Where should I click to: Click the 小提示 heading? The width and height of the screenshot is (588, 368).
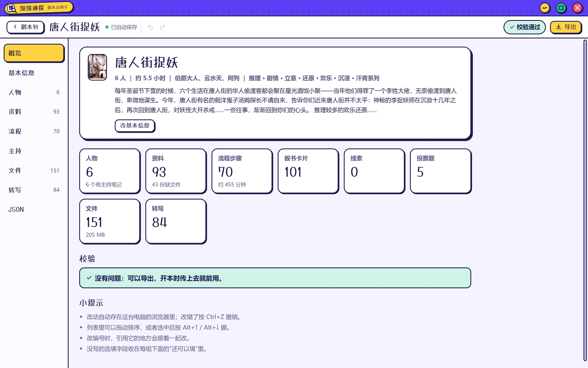click(91, 303)
